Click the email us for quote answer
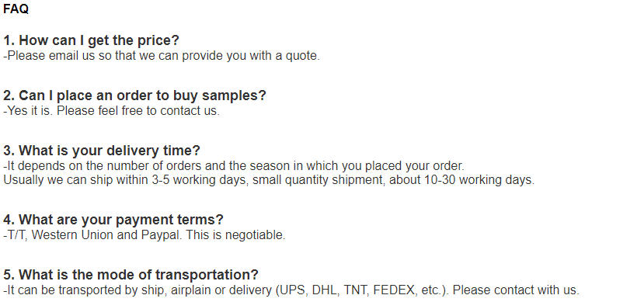 162,56
